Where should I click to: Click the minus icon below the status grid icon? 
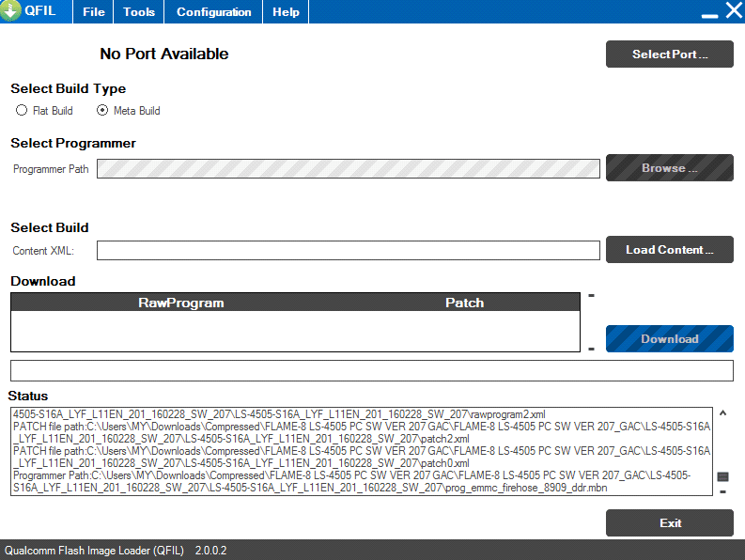click(722, 491)
